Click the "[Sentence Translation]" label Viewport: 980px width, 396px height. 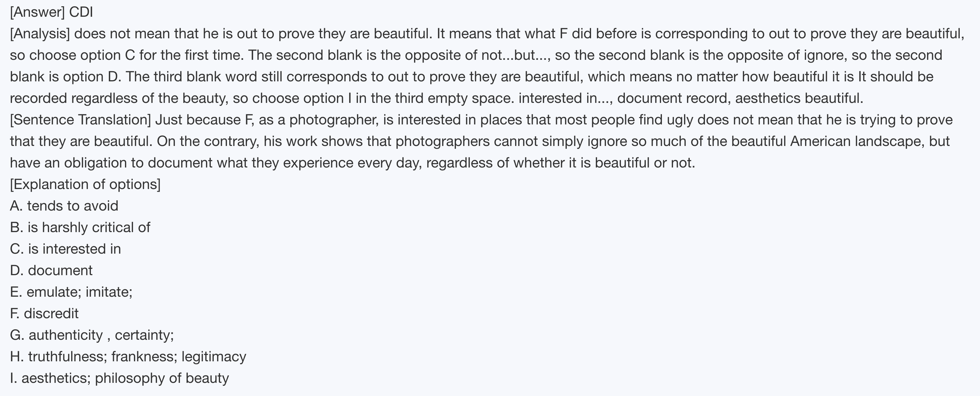80,120
